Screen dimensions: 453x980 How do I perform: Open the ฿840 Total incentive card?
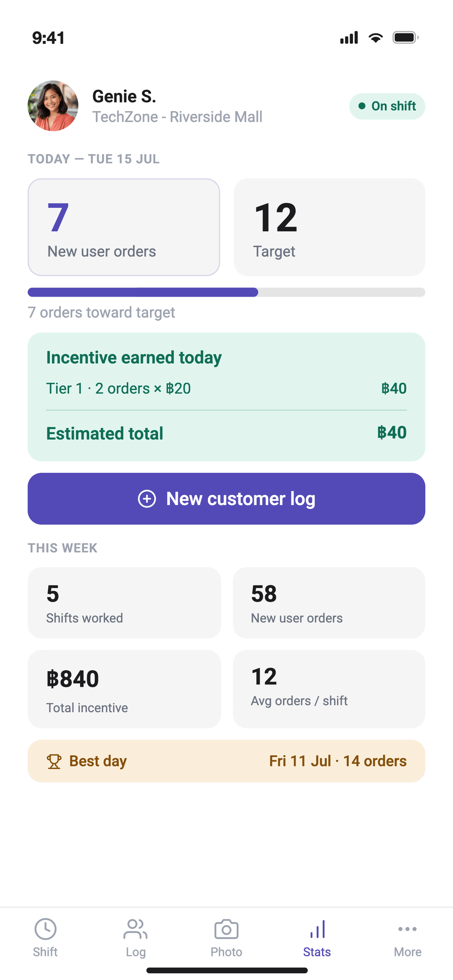coord(125,689)
